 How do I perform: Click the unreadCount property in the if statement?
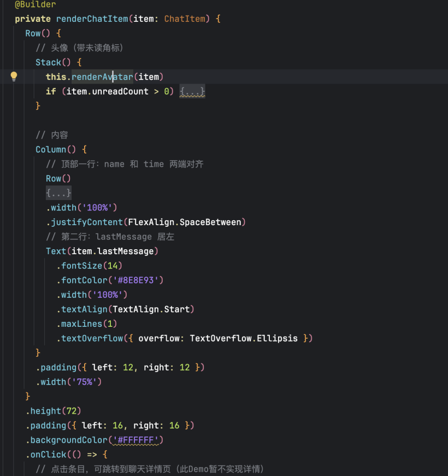[x=120, y=91]
